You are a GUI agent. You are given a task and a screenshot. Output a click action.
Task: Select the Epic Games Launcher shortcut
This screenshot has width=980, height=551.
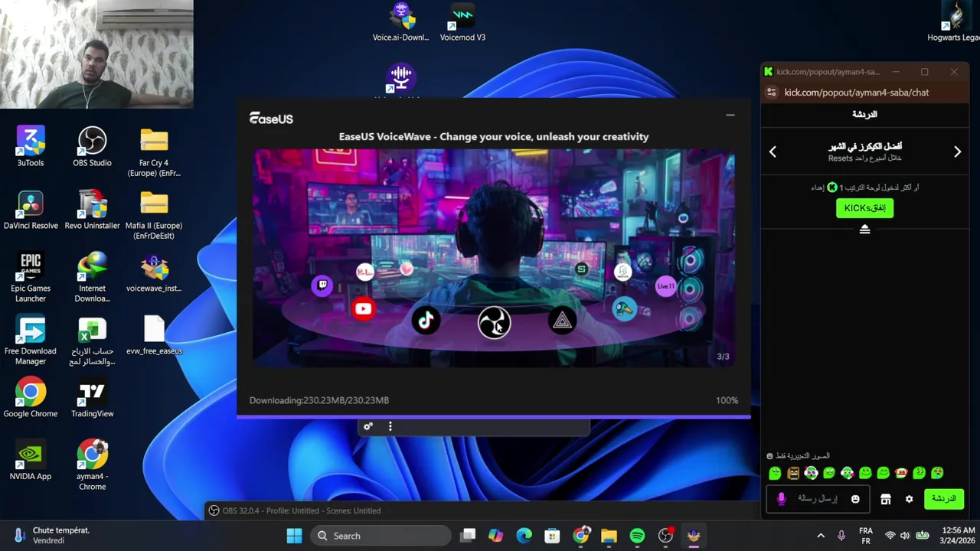pyautogui.click(x=31, y=277)
